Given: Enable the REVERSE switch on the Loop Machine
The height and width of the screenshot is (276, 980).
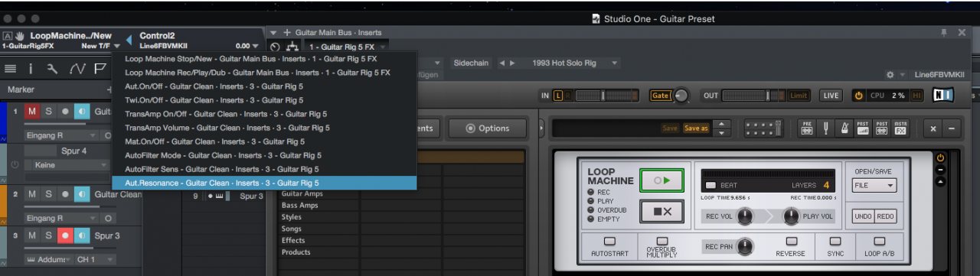Looking at the screenshot, I should [x=790, y=246].
